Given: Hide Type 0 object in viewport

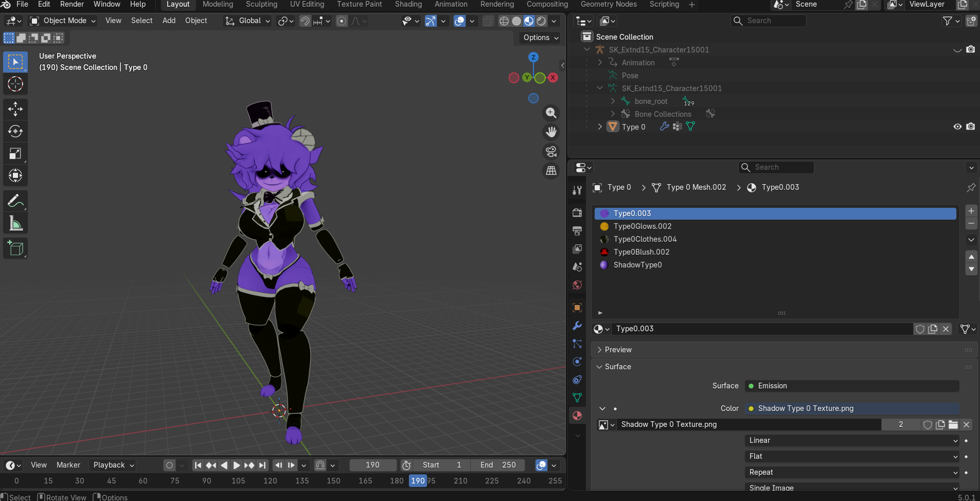Looking at the screenshot, I should (957, 127).
